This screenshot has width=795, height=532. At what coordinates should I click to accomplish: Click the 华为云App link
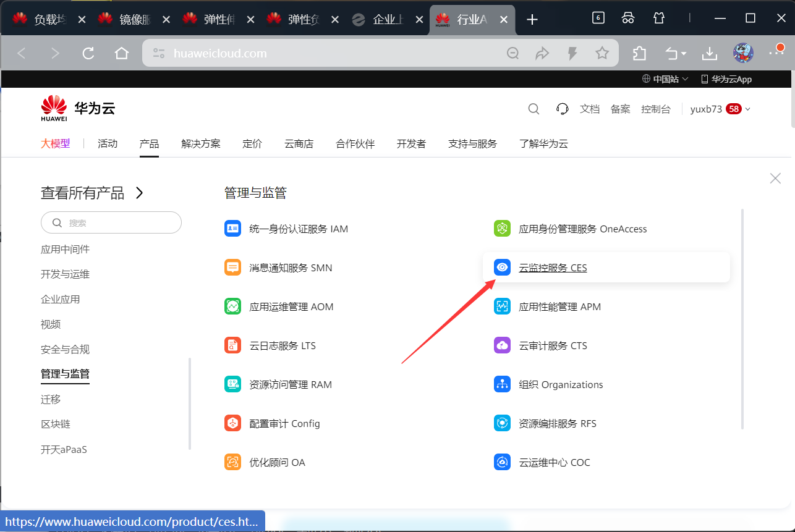726,79
